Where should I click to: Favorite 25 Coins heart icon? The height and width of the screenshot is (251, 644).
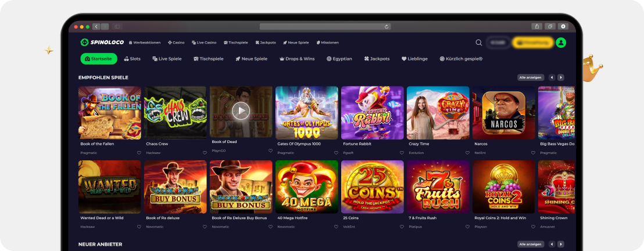click(402, 227)
